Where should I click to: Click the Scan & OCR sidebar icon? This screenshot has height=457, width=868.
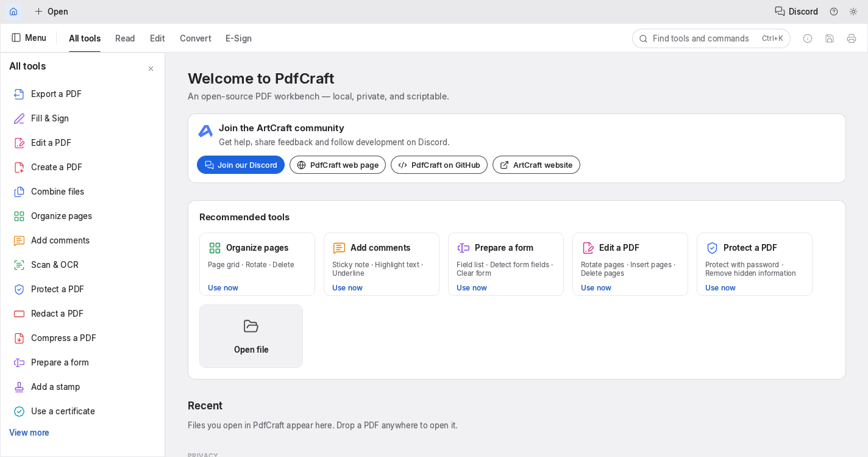19,265
